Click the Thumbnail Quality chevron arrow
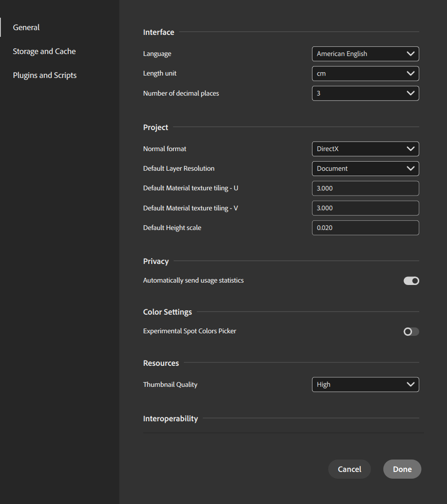447x504 pixels. click(x=410, y=384)
